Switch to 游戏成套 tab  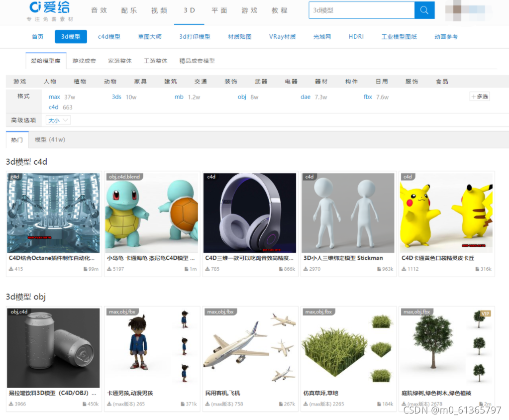click(x=84, y=61)
